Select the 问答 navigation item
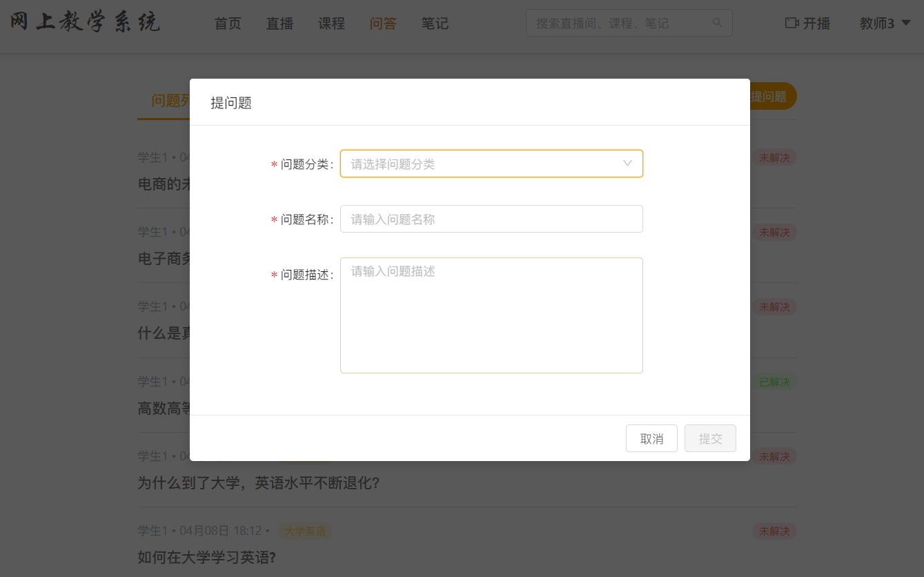Viewport: 924px width, 577px height. [x=383, y=23]
